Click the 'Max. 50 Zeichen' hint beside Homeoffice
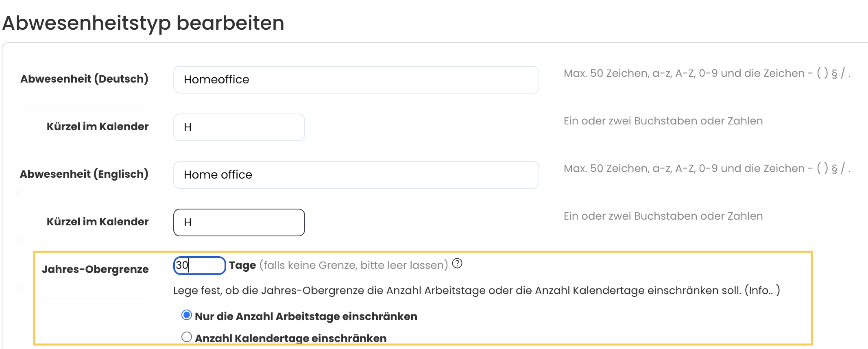This screenshot has height=349, width=868. point(707,73)
